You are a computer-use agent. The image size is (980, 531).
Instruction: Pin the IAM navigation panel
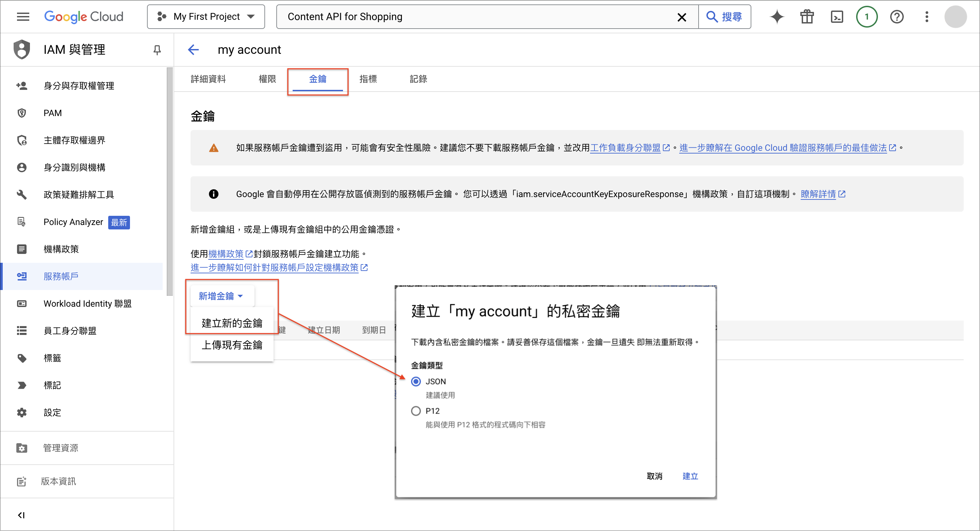click(x=157, y=49)
